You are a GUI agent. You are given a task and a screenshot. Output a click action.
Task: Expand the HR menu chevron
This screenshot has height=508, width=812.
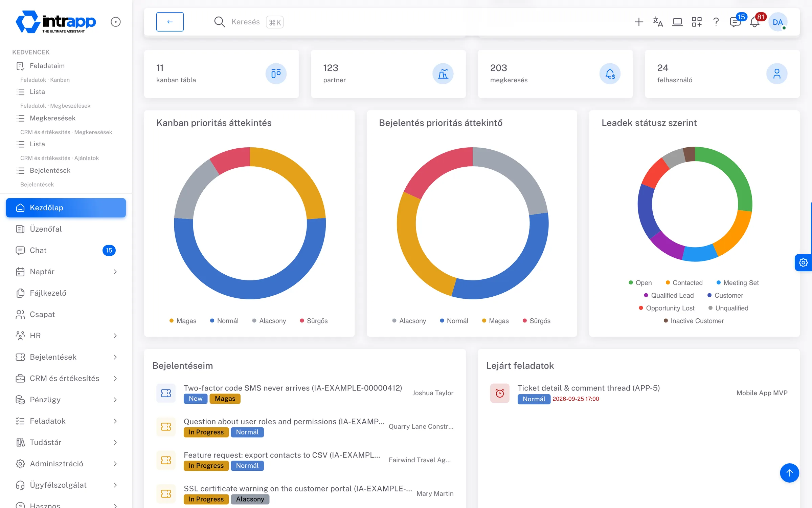tap(115, 336)
